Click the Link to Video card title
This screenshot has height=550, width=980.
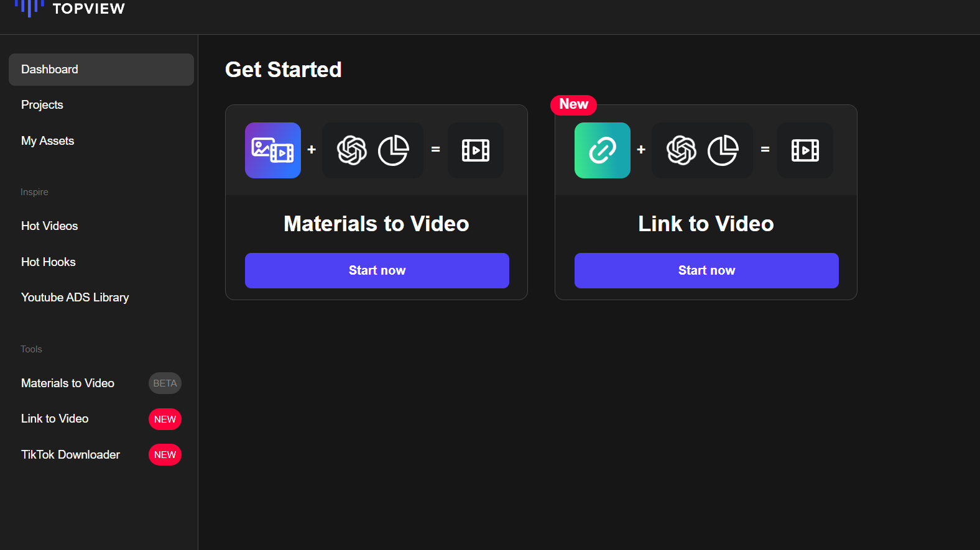706,224
